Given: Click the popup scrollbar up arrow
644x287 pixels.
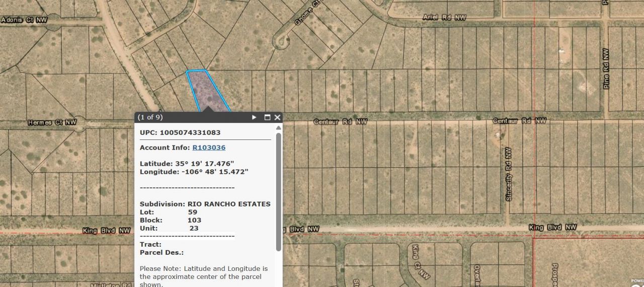Looking at the screenshot, I should pos(278,128).
